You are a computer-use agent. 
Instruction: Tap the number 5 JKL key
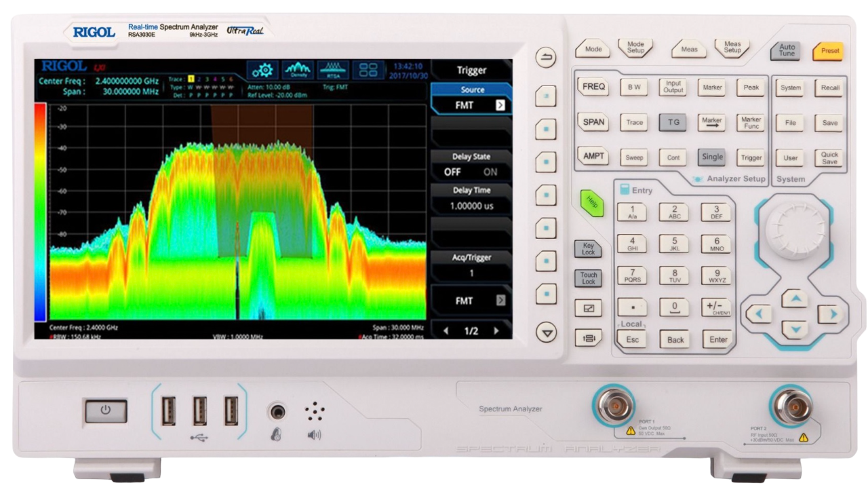click(x=674, y=244)
